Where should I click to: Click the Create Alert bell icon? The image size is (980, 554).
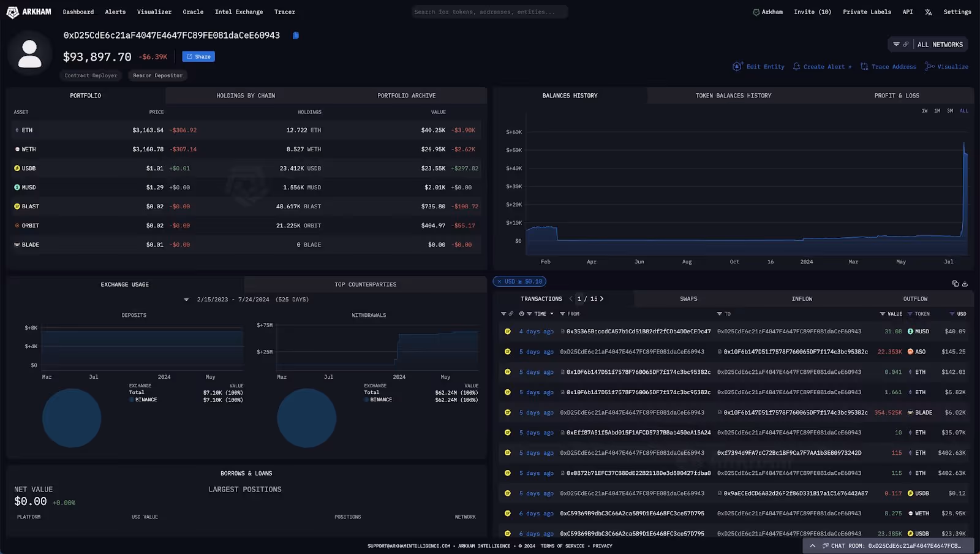point(796,66)
